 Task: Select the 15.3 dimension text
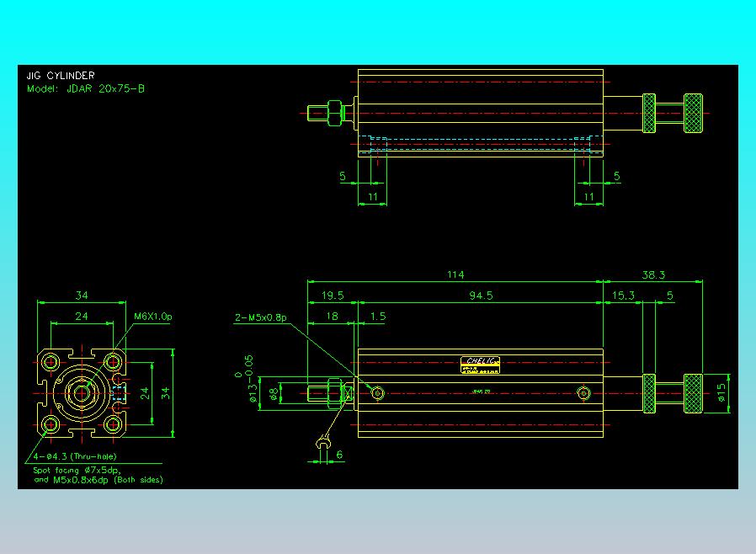coord(623,296)
